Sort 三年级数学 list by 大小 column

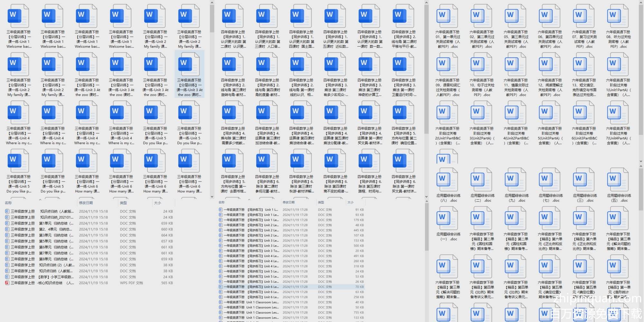pyautogui.click(x=157, y=203)
